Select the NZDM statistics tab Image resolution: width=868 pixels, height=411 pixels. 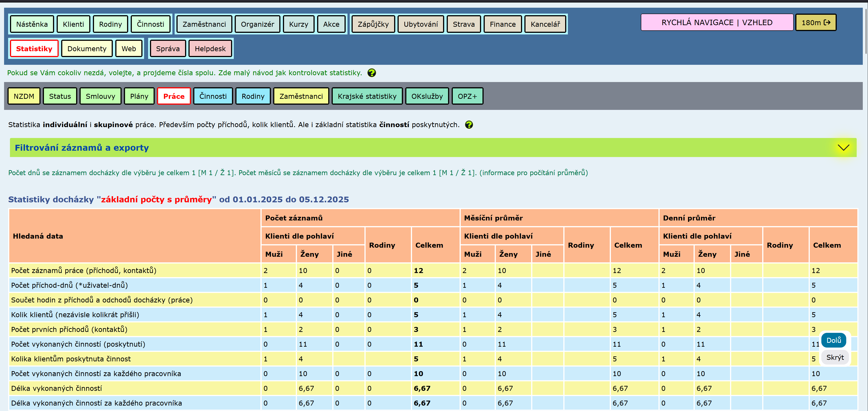(x=24, y=97)
